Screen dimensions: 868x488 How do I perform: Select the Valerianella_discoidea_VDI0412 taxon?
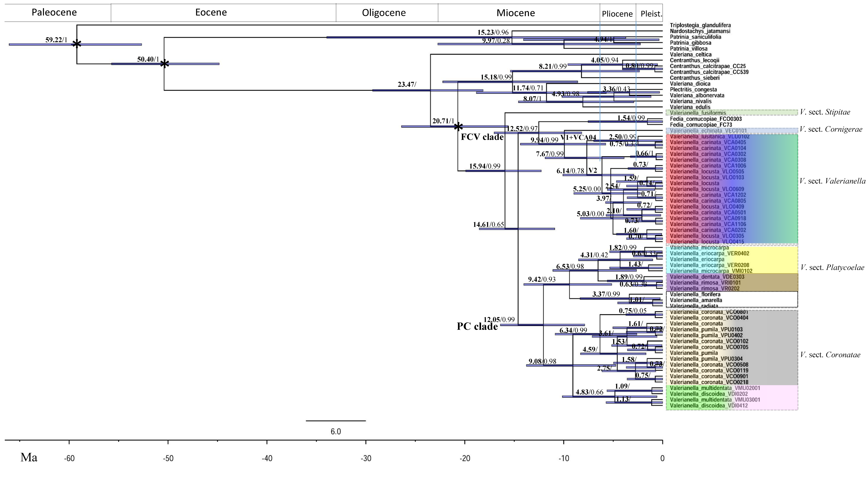point(709,405)
